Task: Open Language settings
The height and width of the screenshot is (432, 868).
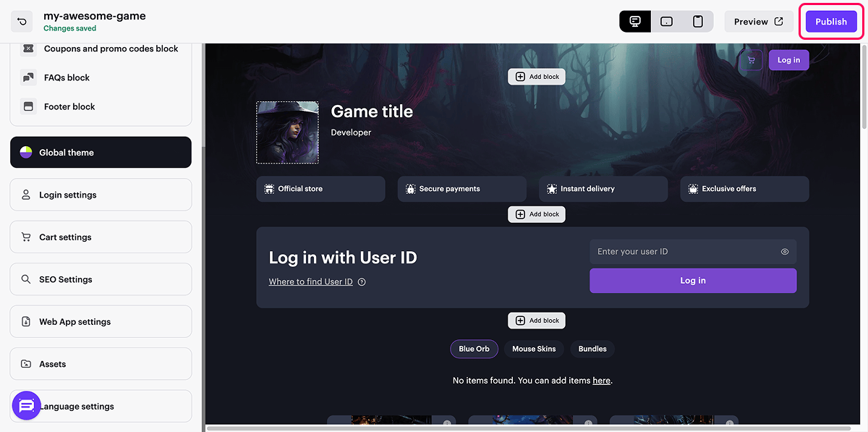Action: coord(101,407)
